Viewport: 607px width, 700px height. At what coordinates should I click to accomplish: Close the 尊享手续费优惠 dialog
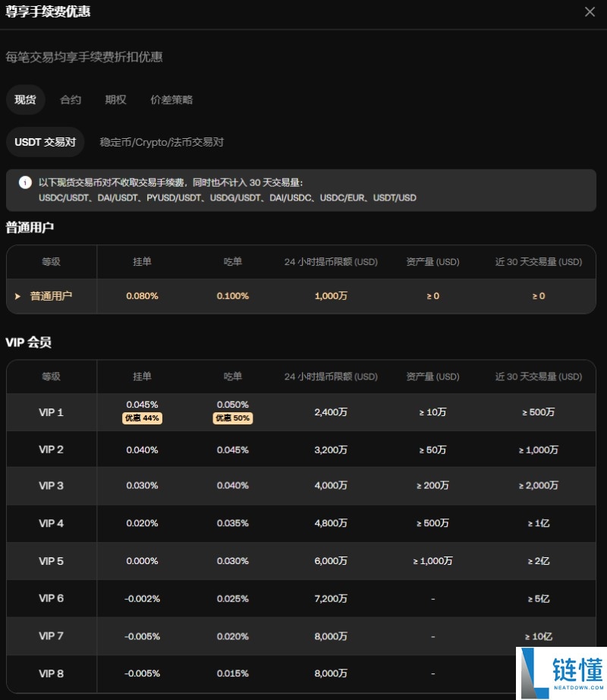pos(590,11)
